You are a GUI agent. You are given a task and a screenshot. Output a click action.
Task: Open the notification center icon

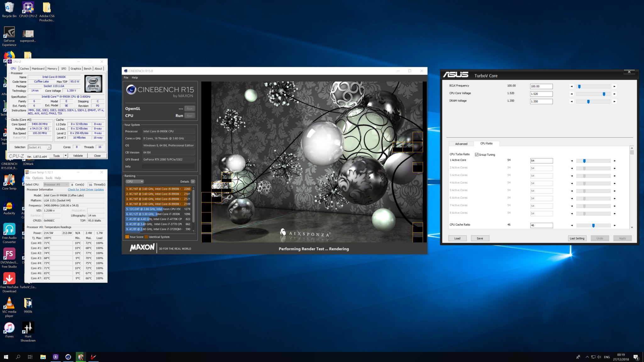(x=636, y=357)
